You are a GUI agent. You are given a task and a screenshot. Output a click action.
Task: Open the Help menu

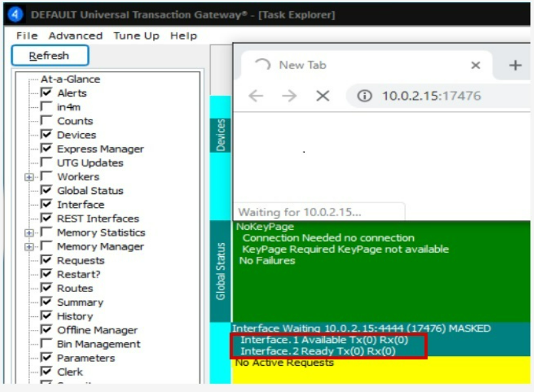[x=184, y=36]
